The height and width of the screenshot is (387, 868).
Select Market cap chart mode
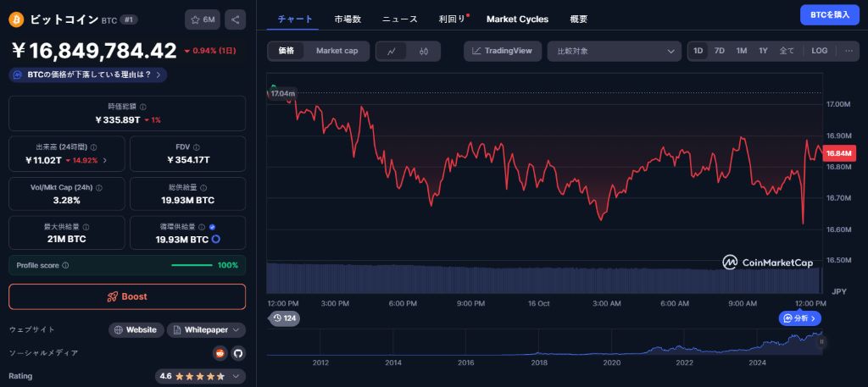click(x=337, y=51)
